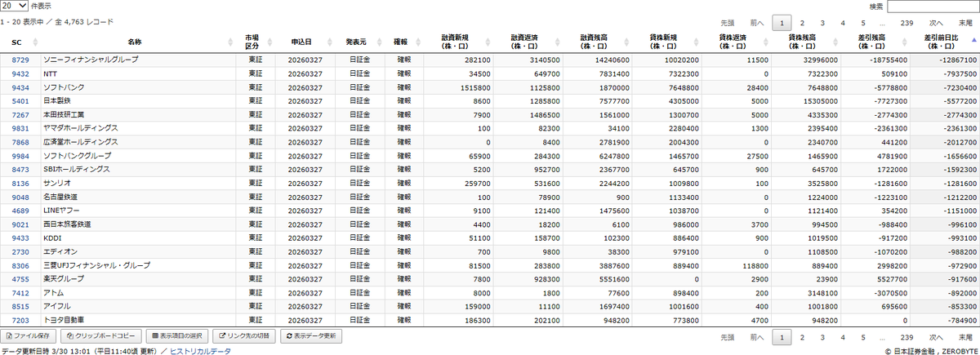Open stock code 9432 link

pyautogui.click(x=20, y=73)
